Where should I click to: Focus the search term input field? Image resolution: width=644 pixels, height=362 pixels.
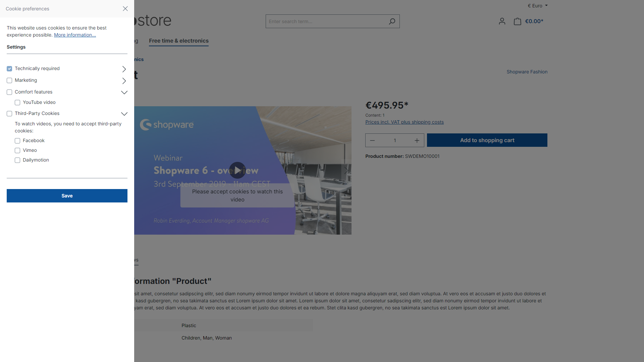point(326,21)
